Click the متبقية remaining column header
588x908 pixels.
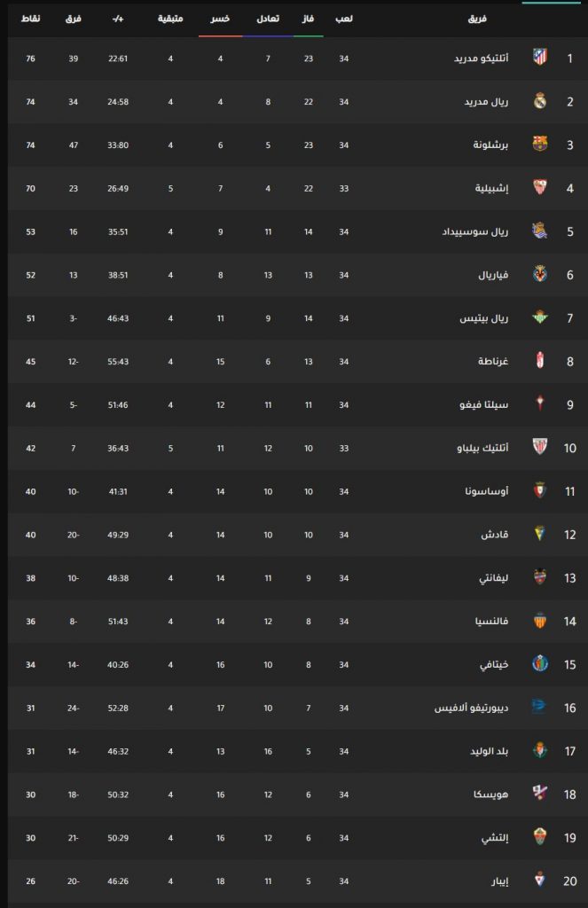(170, 19)
